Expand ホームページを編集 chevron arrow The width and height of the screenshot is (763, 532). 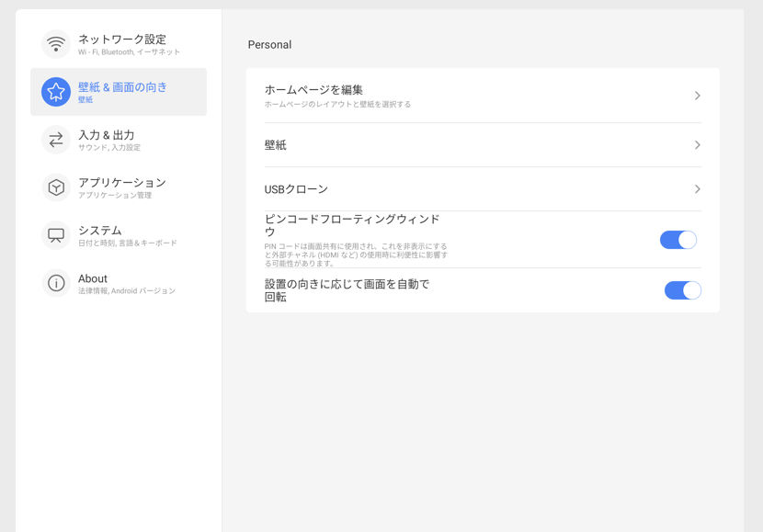tap(698, 96)
